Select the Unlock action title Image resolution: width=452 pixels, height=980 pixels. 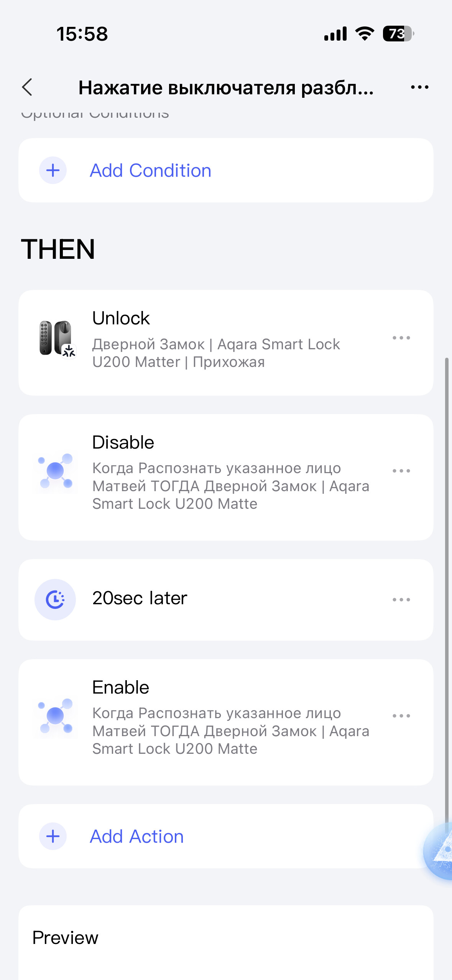[121, 318]
